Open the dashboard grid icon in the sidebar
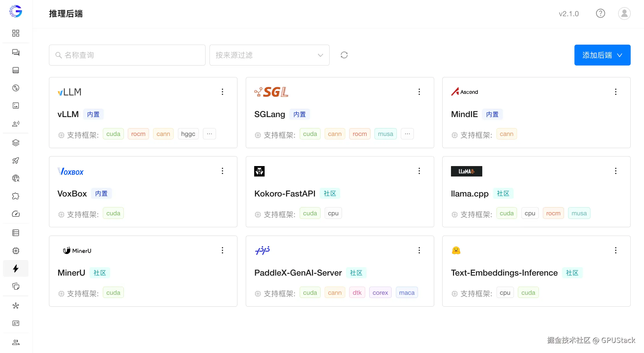This screenshot has height=353, width=644. pos(16,33)
